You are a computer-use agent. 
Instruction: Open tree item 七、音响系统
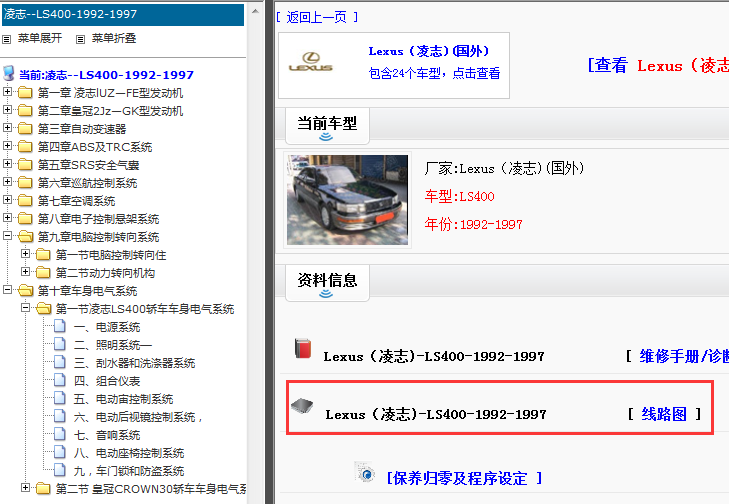tap(106, 435)
